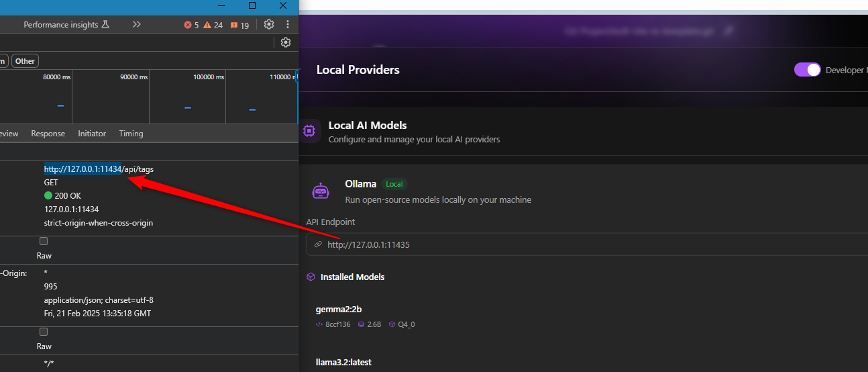Tick the lower Raw checkbox for request headers

click(44, 332)
